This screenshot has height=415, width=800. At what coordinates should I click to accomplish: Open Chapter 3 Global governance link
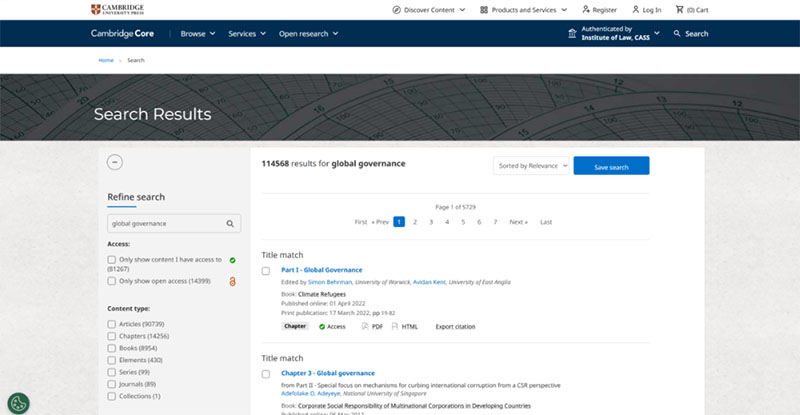point(321,373)
